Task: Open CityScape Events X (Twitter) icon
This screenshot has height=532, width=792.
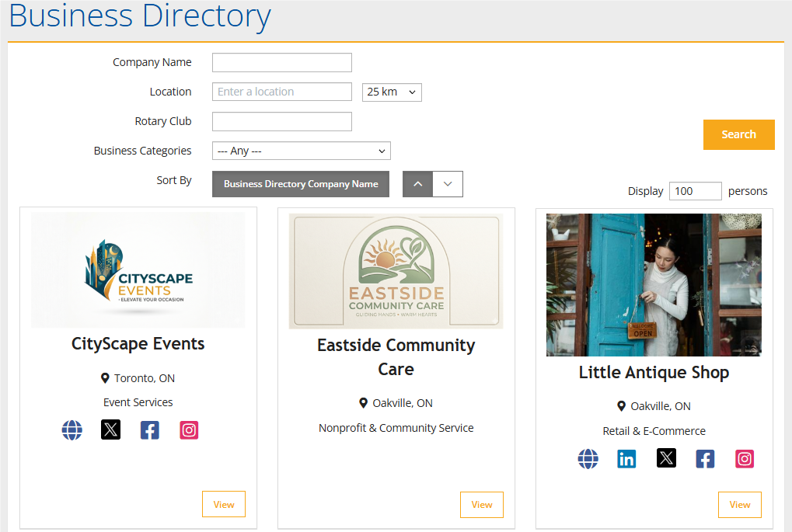Action: click(110, 429)
